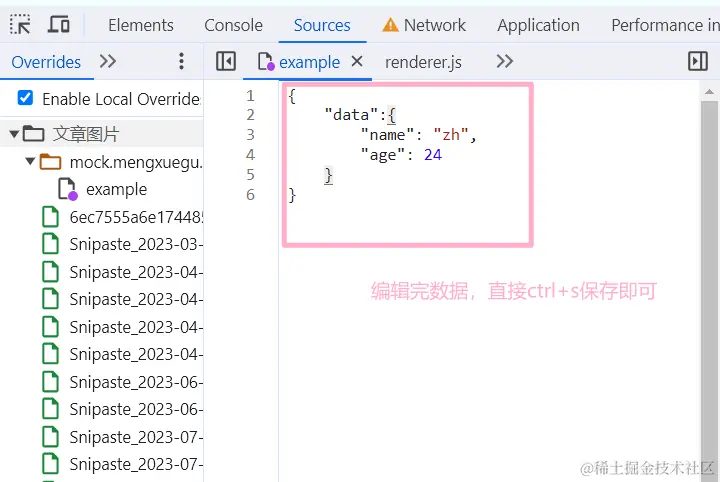
Task: Click line number 3 in gutter
Action: tap(250, 135)
